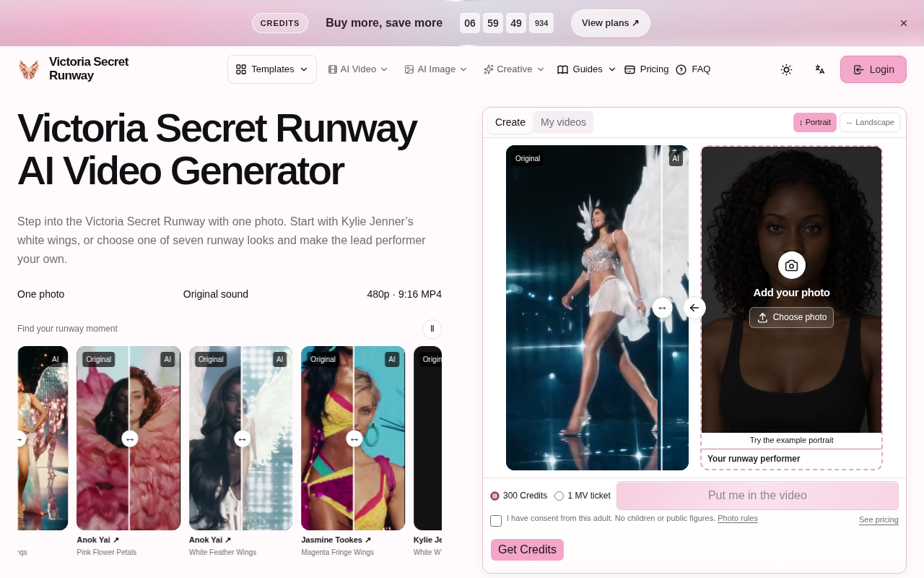Click the Login button
The image size is (924, 578).
tap(873, 69)
